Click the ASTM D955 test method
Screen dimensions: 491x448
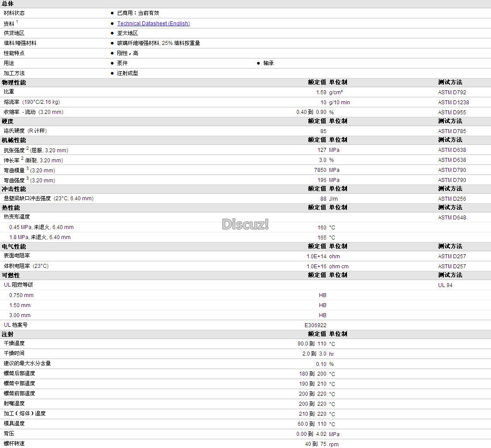452,113
